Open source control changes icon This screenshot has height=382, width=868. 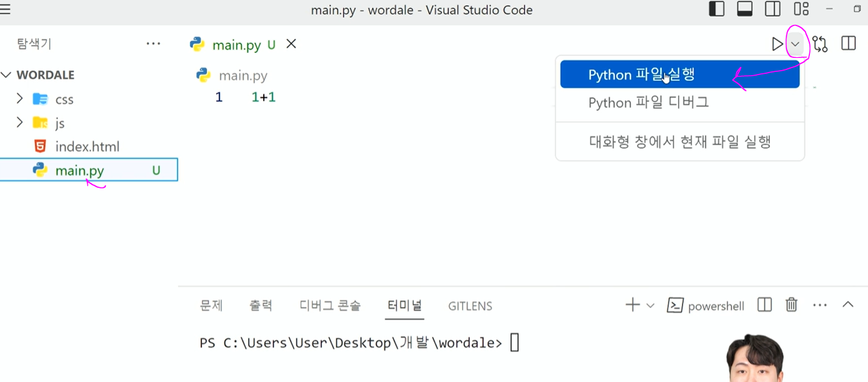(x=820, y=44)
